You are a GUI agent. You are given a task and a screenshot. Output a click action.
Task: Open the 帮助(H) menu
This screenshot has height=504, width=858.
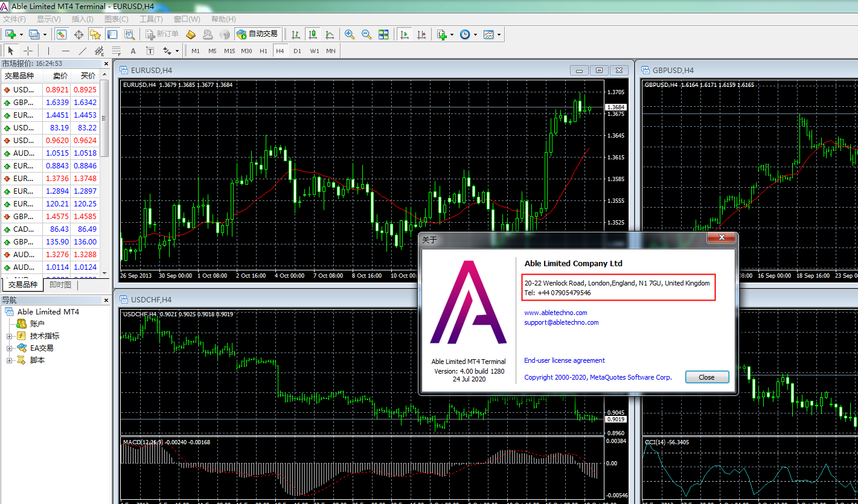223,19
